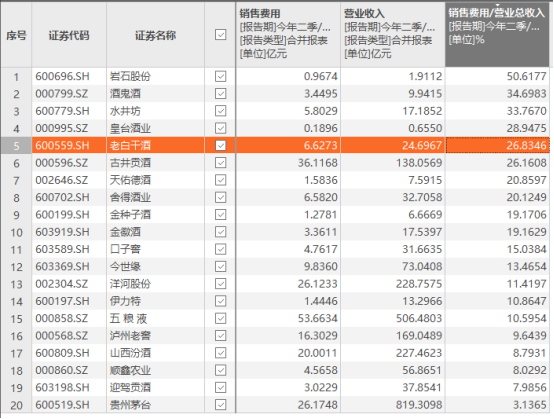Uncheck the checkbox for 老白干酒 row
This screenshot has height=419, width=554.
[x=220, y=145]
